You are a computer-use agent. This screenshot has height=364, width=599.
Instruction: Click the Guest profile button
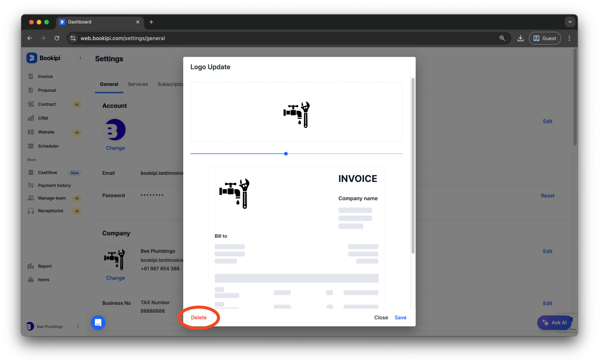point(545,38)
